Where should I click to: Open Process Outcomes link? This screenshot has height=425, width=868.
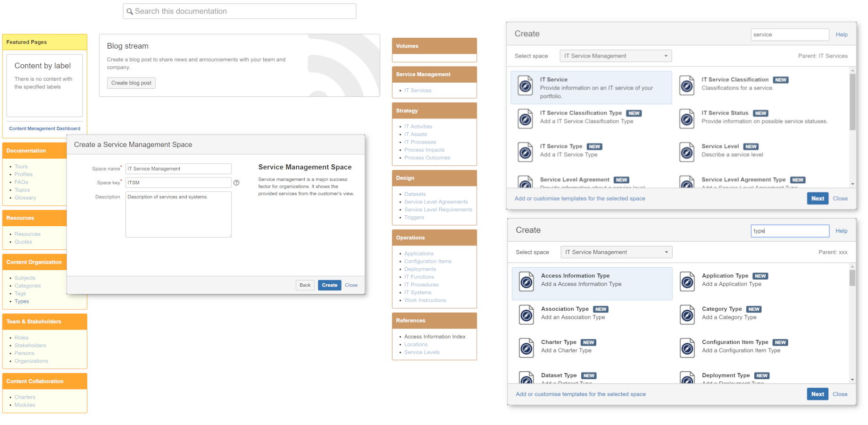coord(427,158)
